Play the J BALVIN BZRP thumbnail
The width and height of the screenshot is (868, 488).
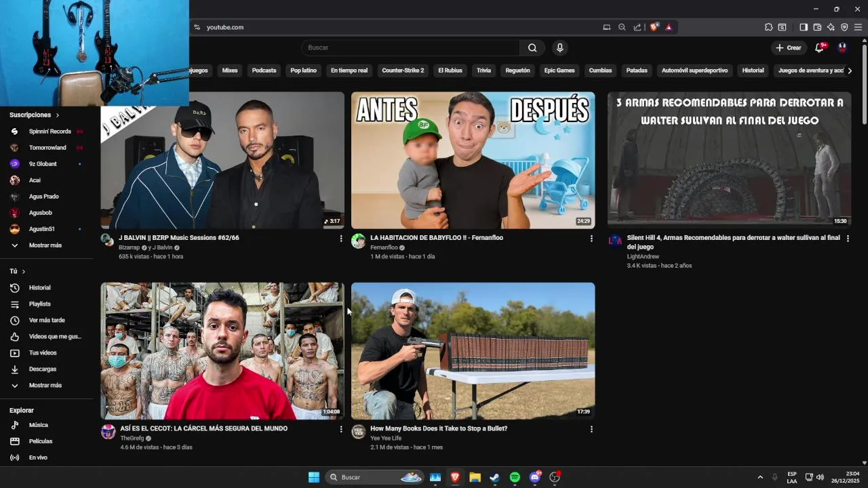[x=222, y=160]
